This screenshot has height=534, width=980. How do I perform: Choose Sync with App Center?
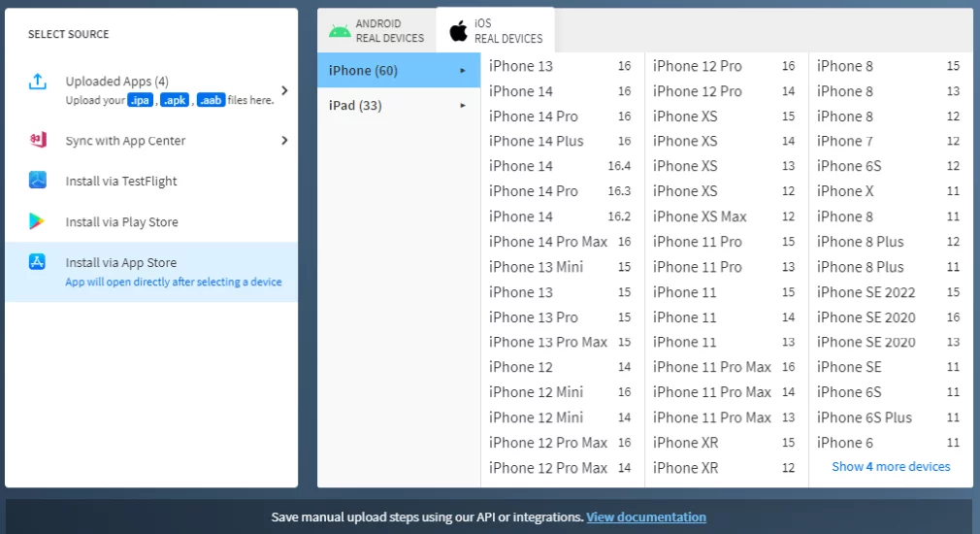click(x=151, y=140)
